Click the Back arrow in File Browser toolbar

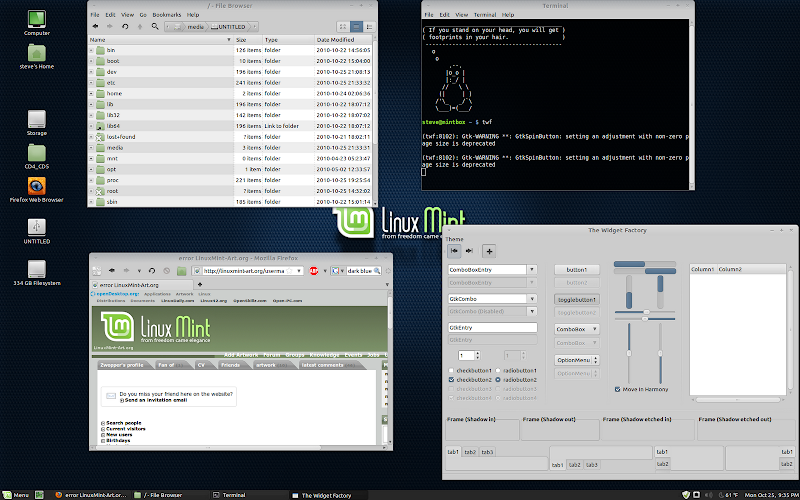(95, 28)
